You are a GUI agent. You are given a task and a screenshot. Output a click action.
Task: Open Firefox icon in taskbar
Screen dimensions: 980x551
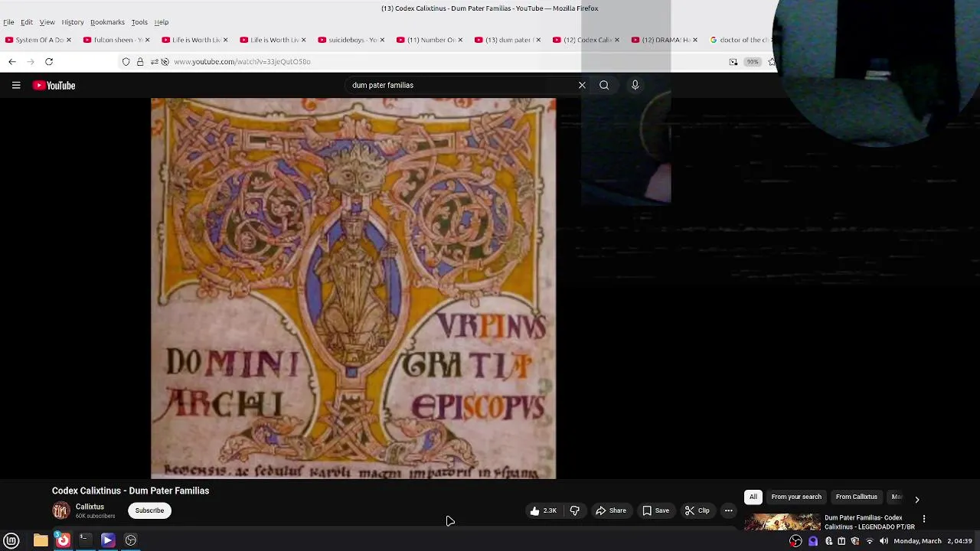[x=63, y=540]
